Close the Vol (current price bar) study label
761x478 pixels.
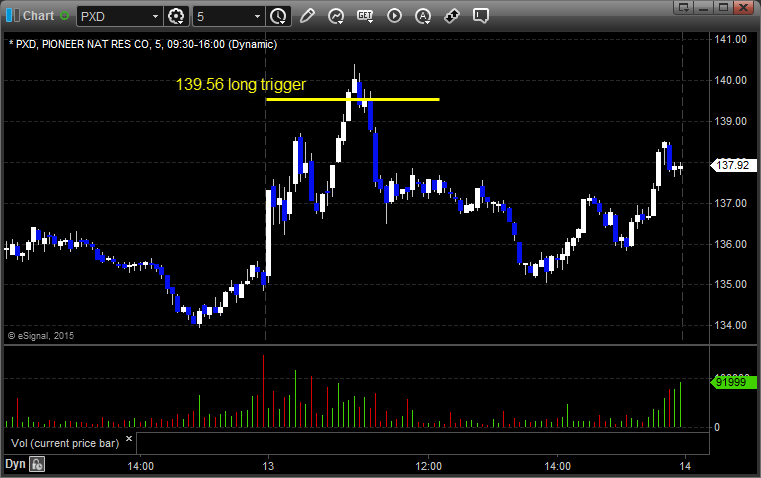click(x=129, y=439)
